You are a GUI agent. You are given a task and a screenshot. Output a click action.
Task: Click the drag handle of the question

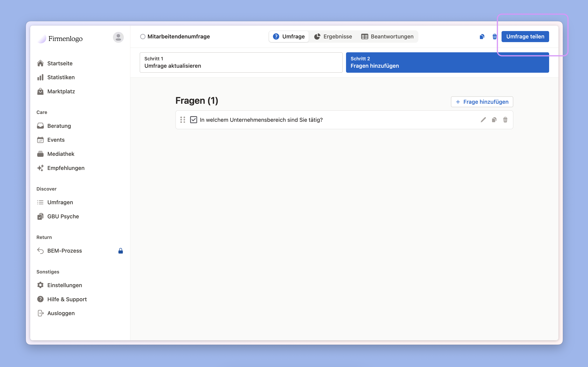tap(183, 120)
